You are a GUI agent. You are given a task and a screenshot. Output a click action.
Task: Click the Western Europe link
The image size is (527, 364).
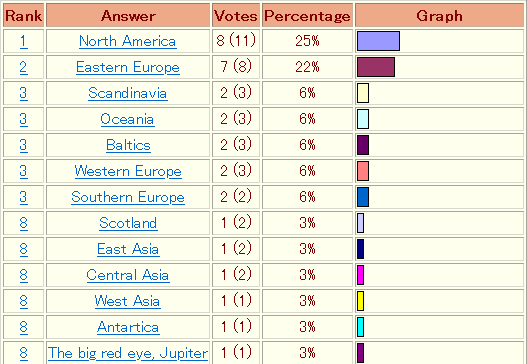coord(128,171)
